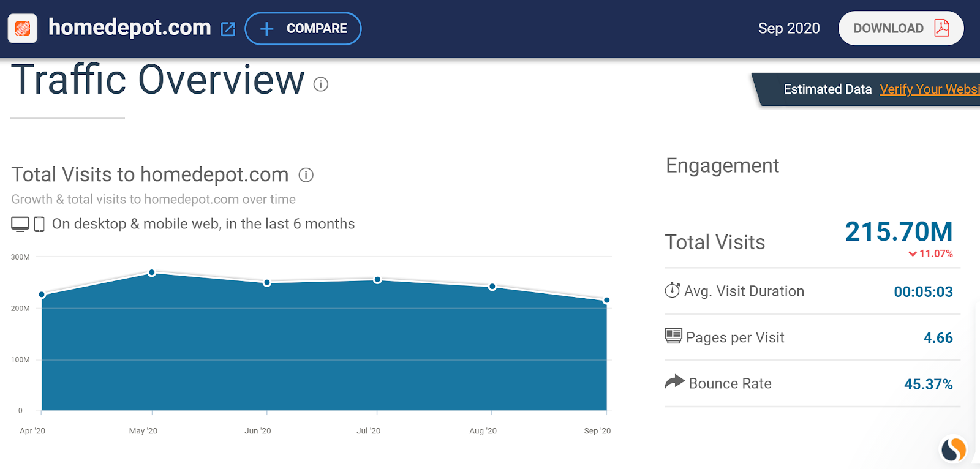Screen dimensions: 980x469
Task: Click "Growth & total visits" subtitle text
Action: click(154, 199)
